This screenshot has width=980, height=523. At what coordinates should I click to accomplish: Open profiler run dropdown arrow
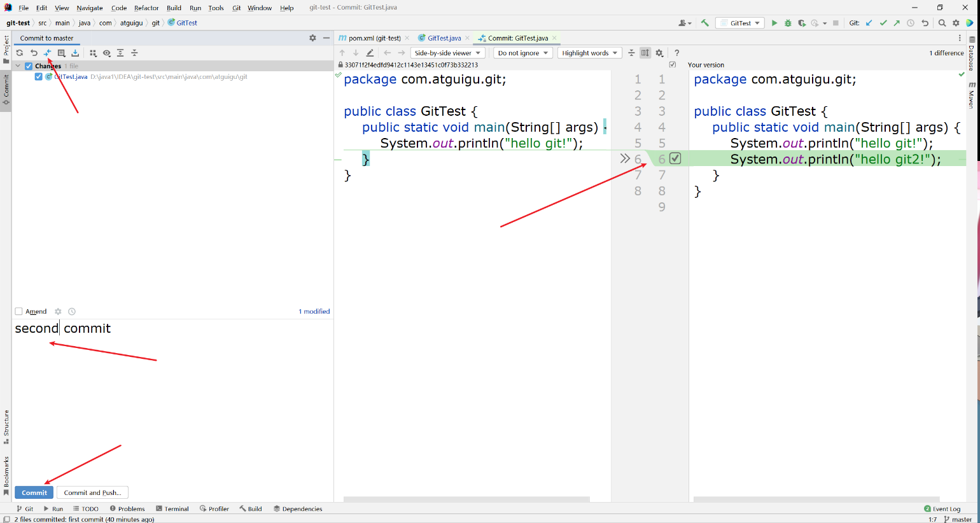[x=825, y=23]
